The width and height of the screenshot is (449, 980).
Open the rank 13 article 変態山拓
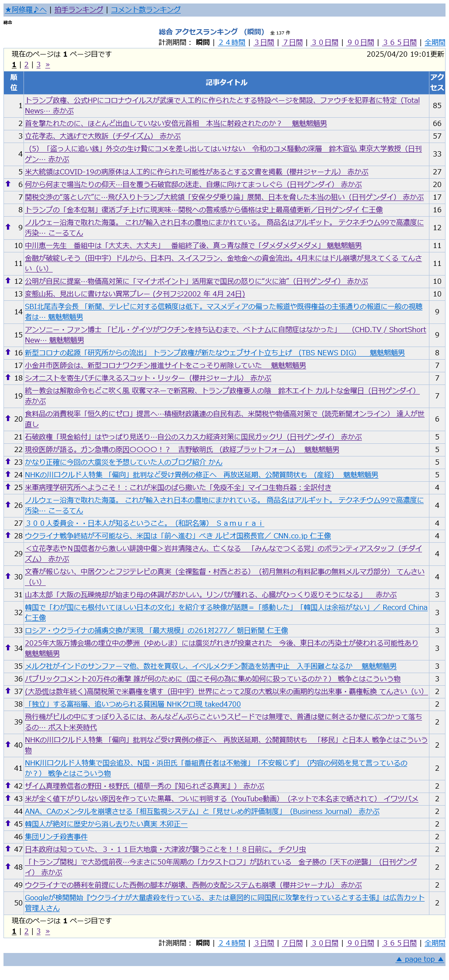135,294
